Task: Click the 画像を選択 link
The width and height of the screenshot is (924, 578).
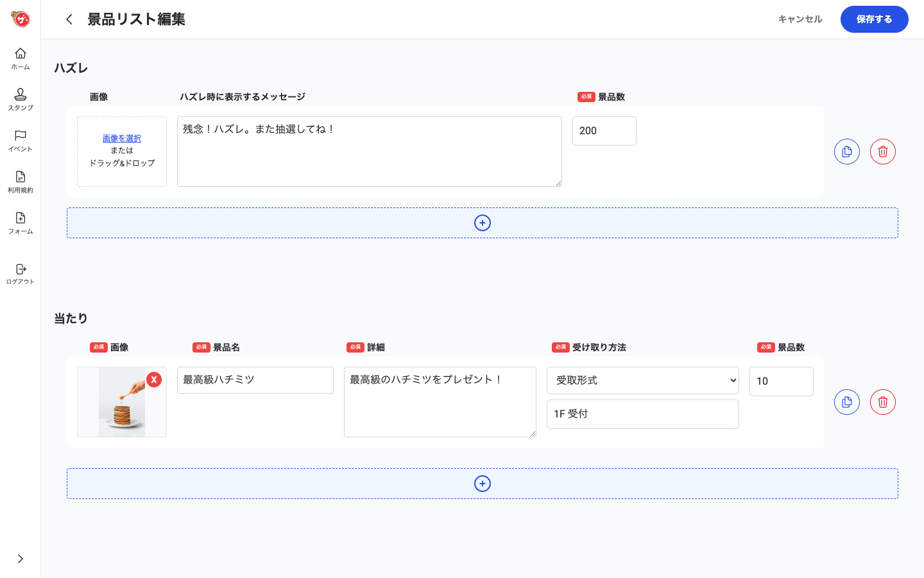Action: point(122,138)
